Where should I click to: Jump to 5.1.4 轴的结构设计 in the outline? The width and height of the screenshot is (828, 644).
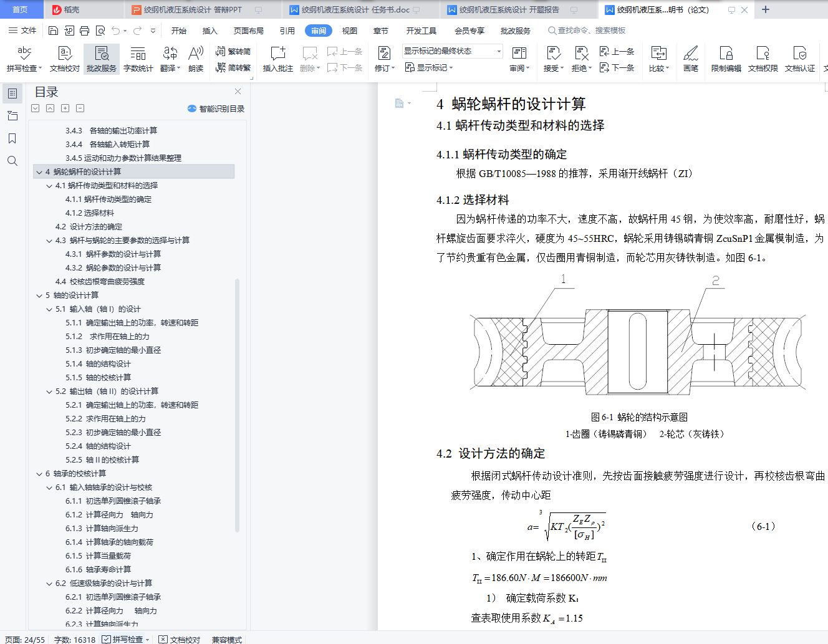pyautogui.click(x=99, y=364)
